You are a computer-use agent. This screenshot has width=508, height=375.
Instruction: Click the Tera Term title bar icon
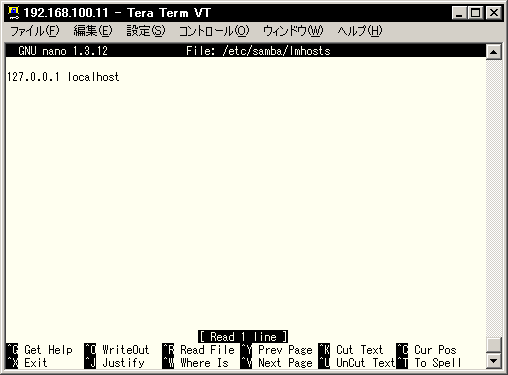click(x=13, y=13)
